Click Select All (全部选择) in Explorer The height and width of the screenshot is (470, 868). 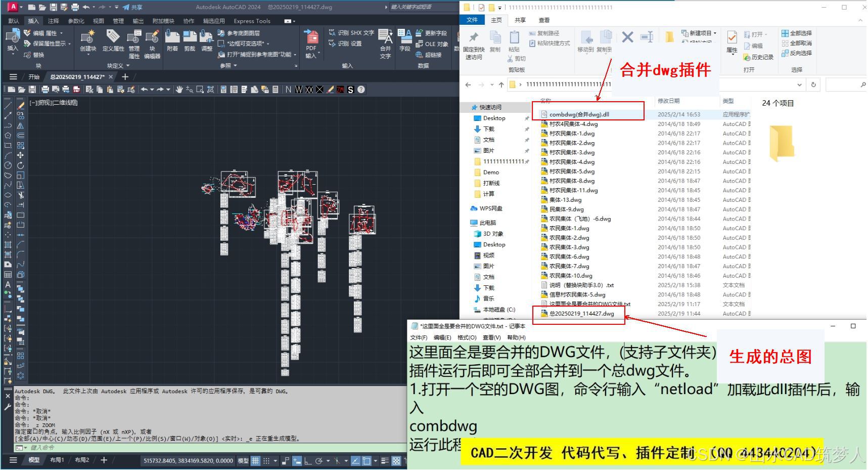click(x=797, y=33)
